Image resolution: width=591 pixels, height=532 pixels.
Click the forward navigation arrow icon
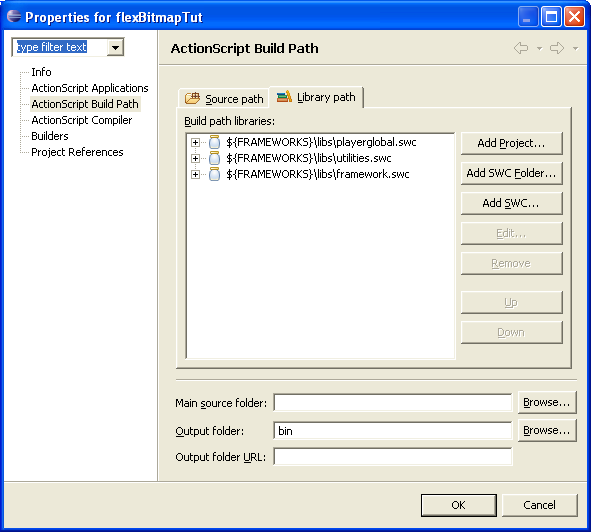coord(557,48)
